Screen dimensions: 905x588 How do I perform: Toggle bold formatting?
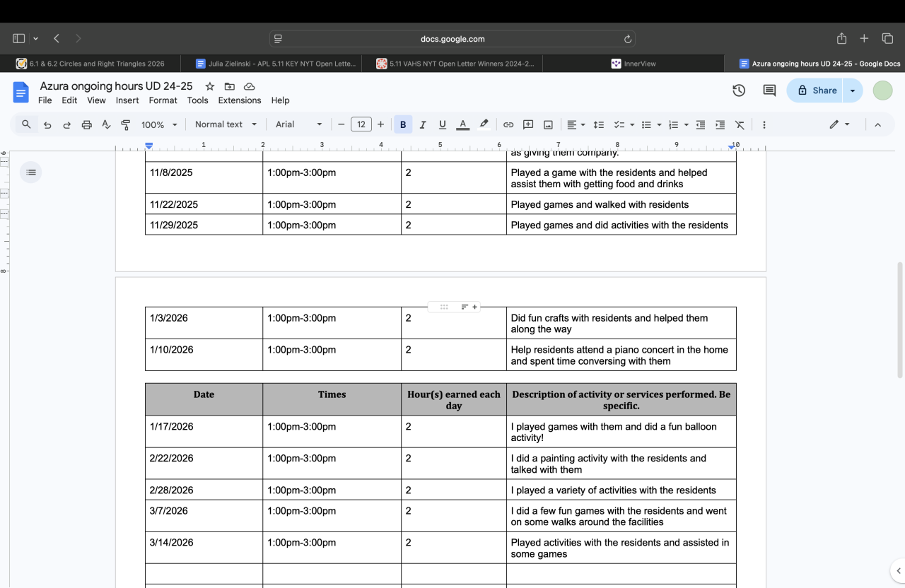[403, 124]
